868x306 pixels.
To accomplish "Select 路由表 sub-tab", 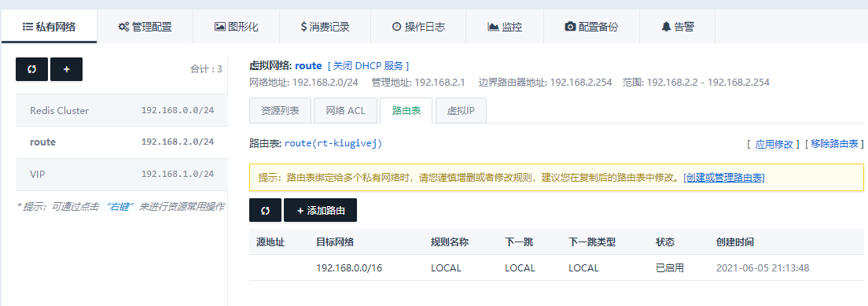I will click(x=406, y=110).
